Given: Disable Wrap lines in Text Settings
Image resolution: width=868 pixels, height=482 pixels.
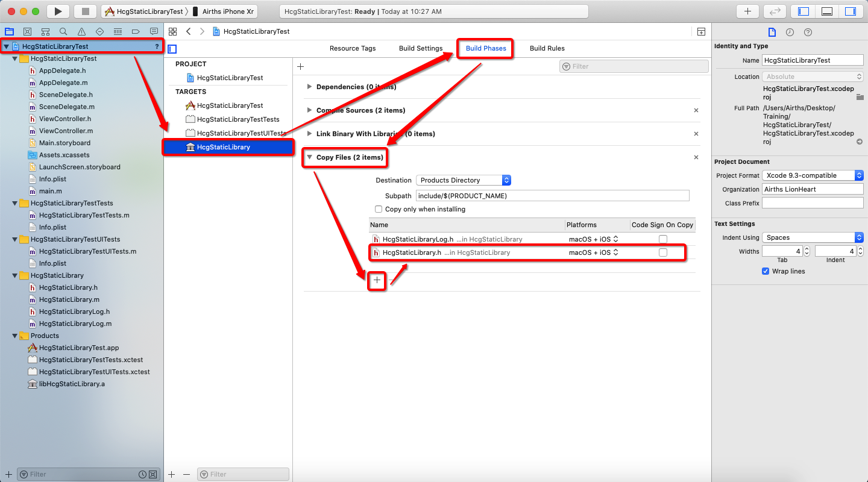Looking at the screenshot, I should click(766, 271).
